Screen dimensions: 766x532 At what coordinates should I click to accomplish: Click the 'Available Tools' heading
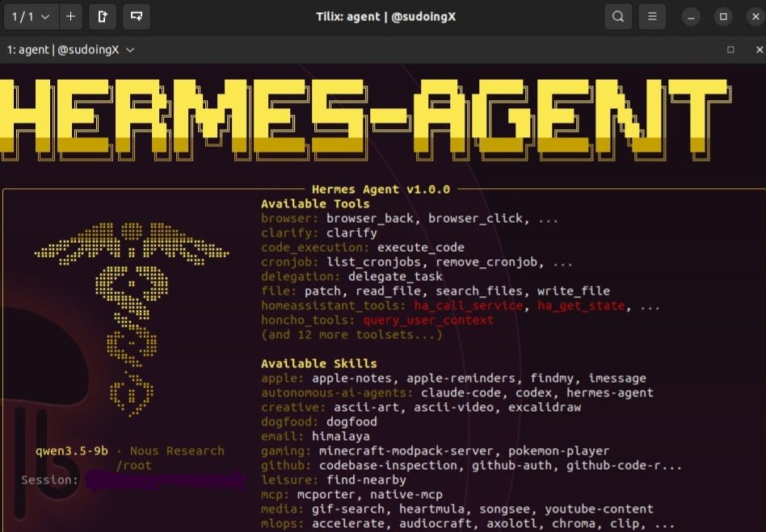coord(315,204)
